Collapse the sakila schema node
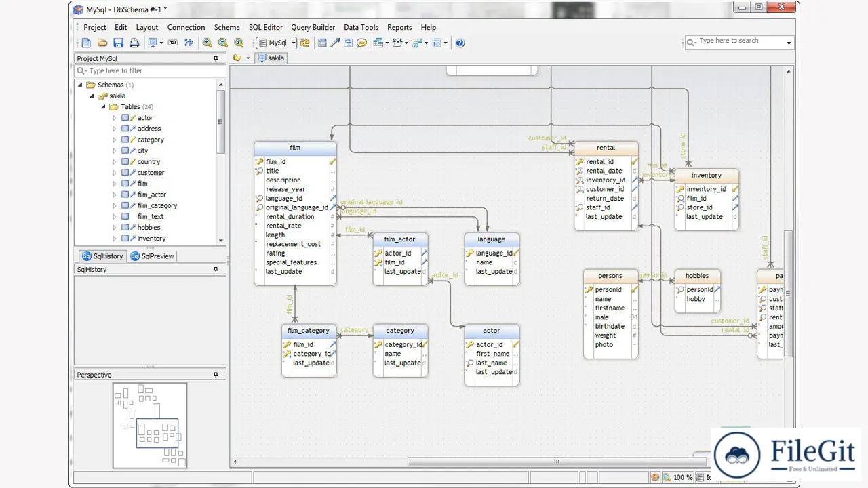868x488 pixels. (92, 96)
